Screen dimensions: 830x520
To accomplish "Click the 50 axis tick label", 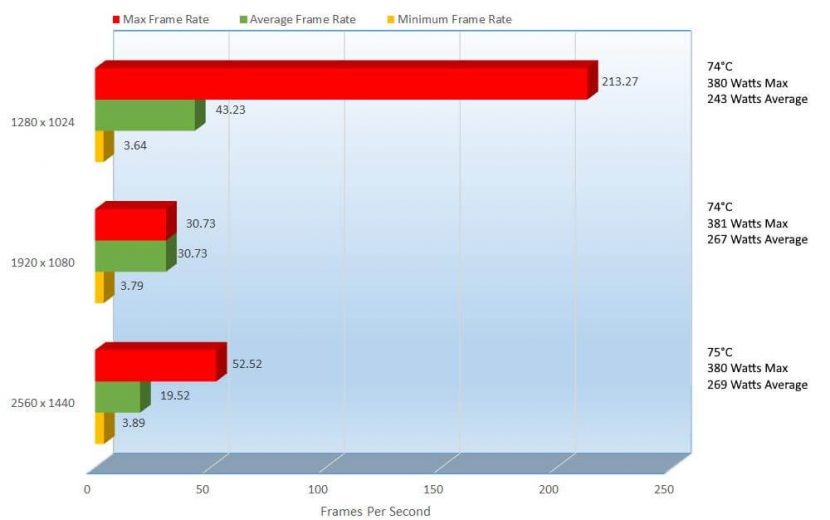I will pos(202,489).
